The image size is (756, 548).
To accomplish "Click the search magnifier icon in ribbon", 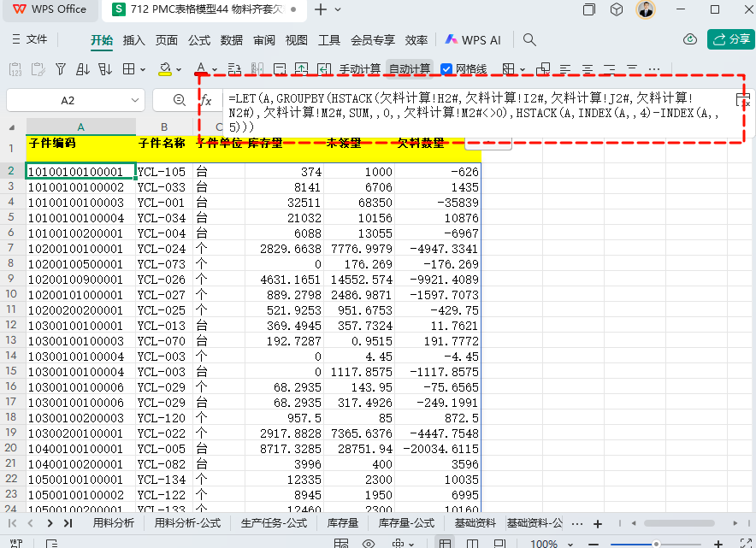I will [x=529, y=39].
